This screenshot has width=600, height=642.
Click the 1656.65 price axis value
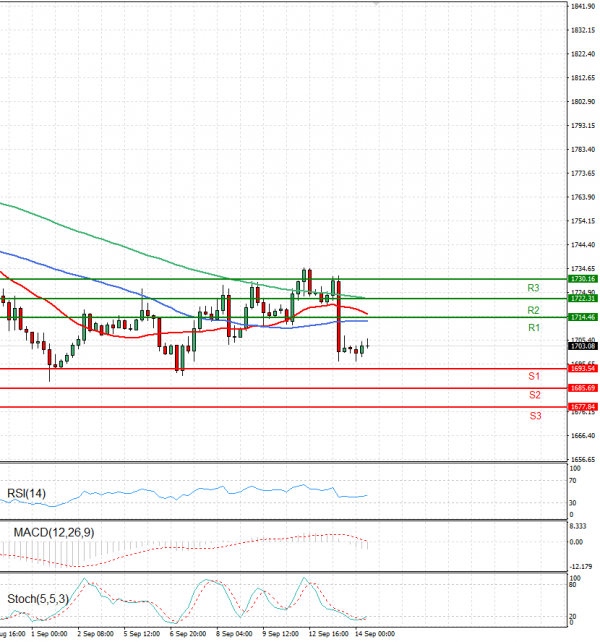(x=583, y=459)
